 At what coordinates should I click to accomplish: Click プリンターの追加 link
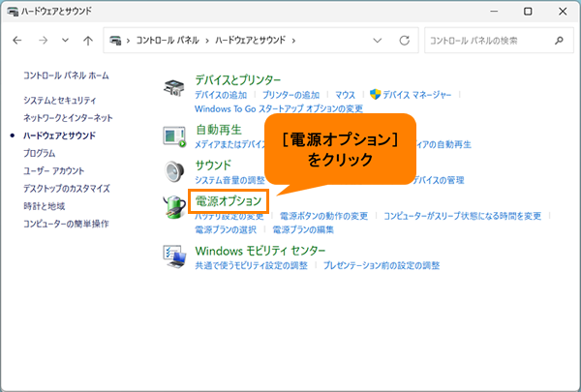(290, 95)
